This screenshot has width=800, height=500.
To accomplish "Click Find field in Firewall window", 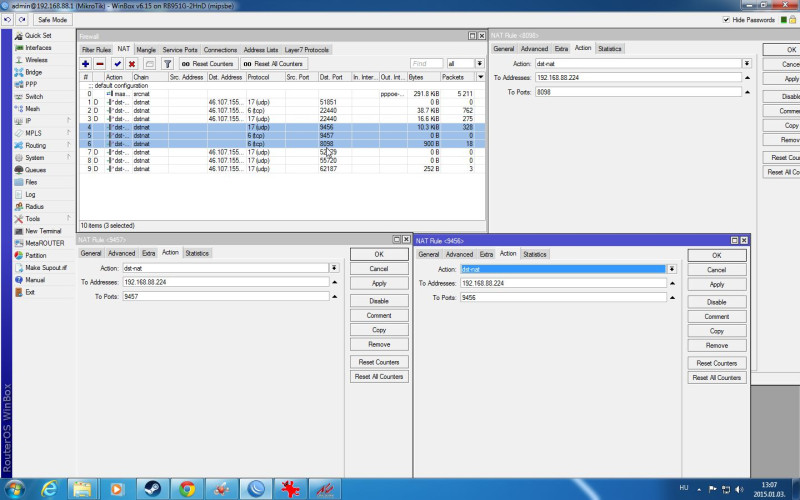I will point(427,63).
